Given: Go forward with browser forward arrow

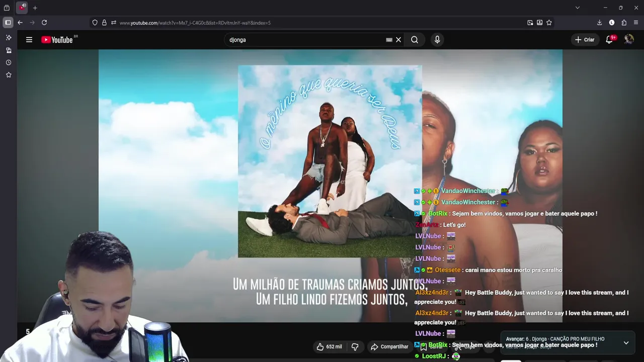Looking at the screenshot, I should pos(32,23).
